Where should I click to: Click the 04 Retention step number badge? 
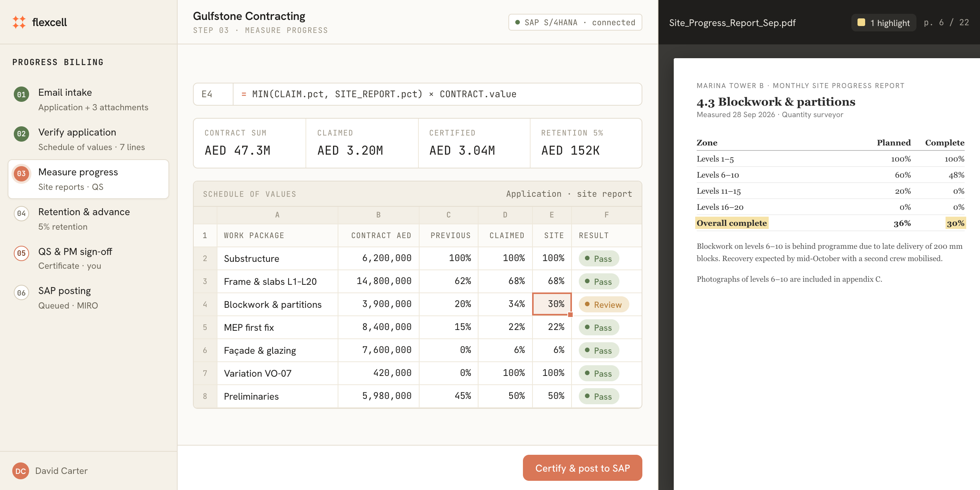pos(21,213)
